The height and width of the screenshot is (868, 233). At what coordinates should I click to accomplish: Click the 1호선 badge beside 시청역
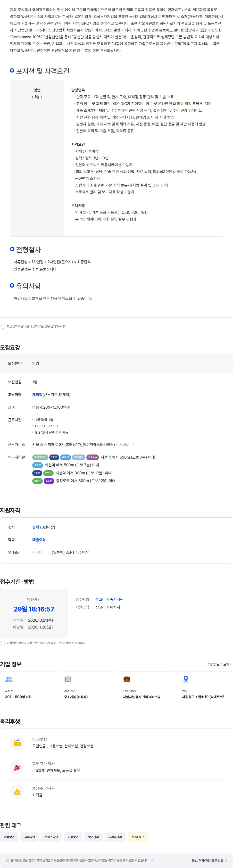pos(37,473)
